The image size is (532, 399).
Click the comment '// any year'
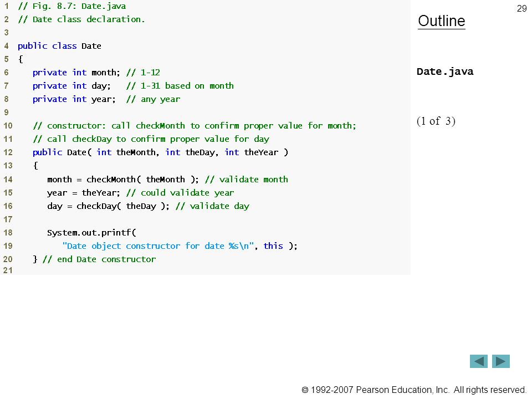[153, 99]
